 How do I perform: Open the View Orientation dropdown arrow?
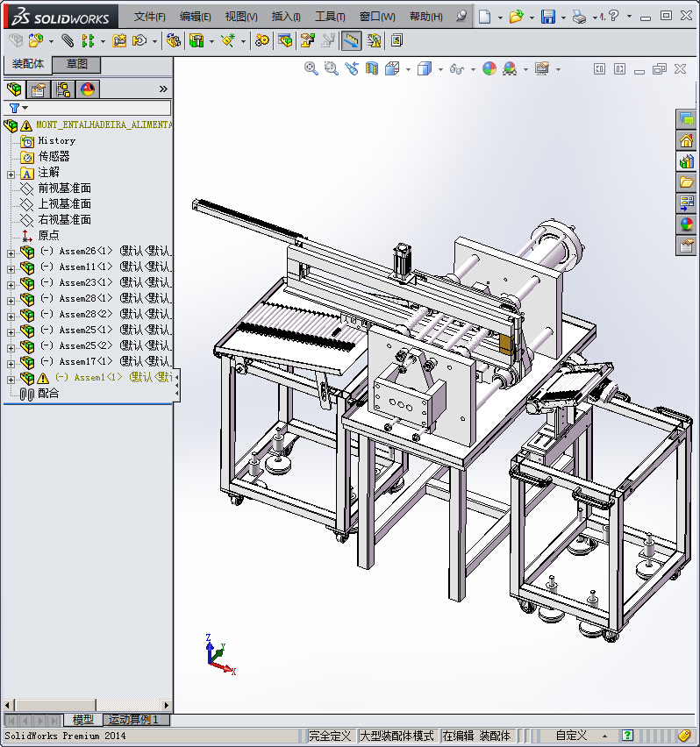point(409,69)
